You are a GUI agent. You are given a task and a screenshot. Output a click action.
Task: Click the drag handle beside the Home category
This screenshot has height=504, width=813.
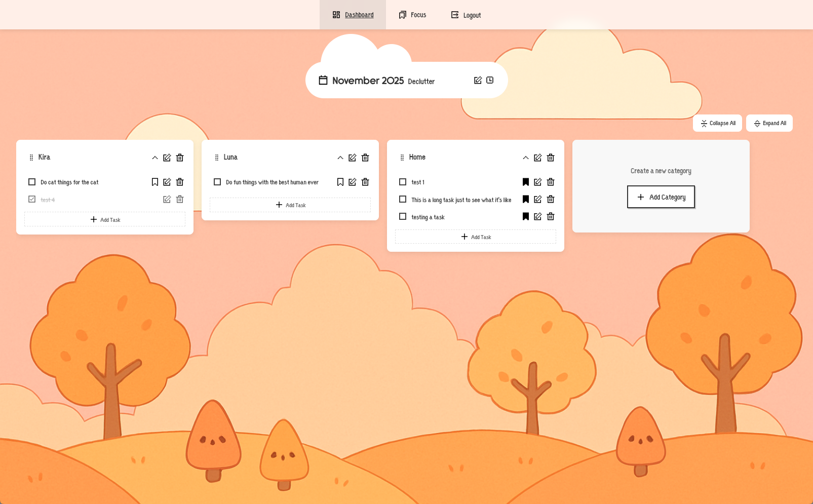(x=401, y=157)
